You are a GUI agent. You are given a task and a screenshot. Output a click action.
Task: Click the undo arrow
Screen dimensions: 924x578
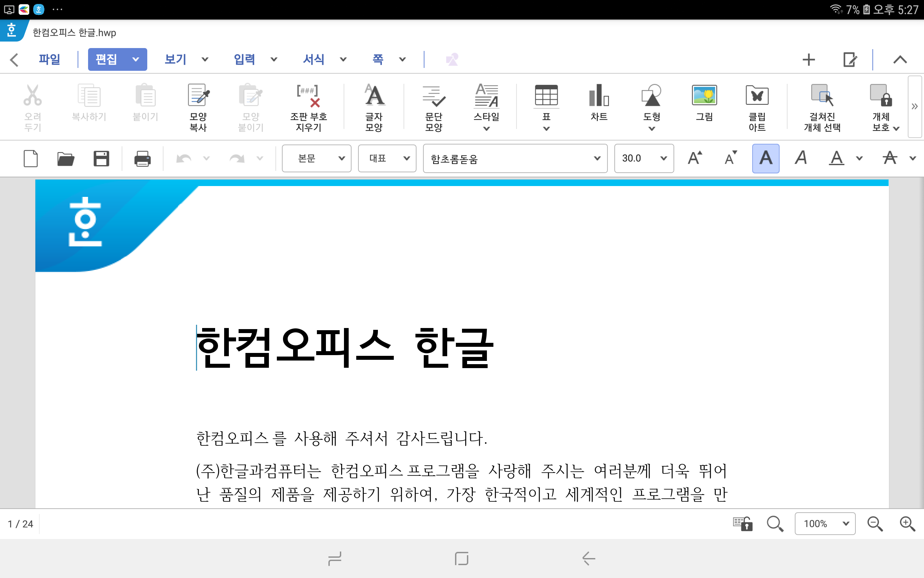tap(184, 159)
